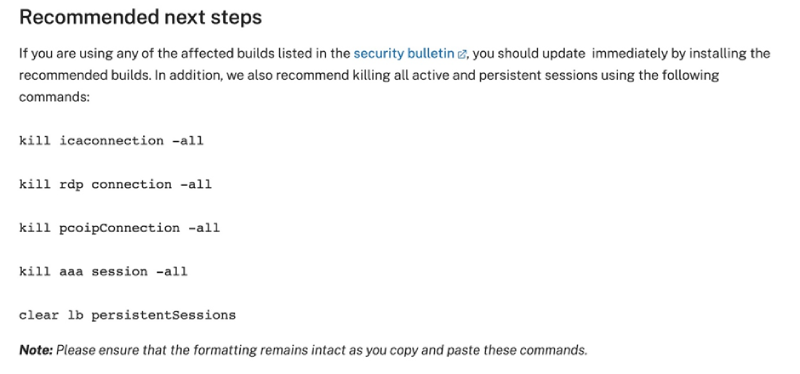Screen dimensions: 800x374
Task: Click the clear lb persistentSessions command
Action: pos(128,315)
